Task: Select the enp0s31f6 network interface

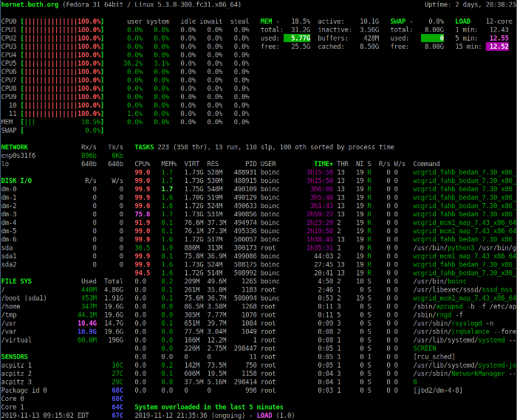Action: tap(18, 155)
